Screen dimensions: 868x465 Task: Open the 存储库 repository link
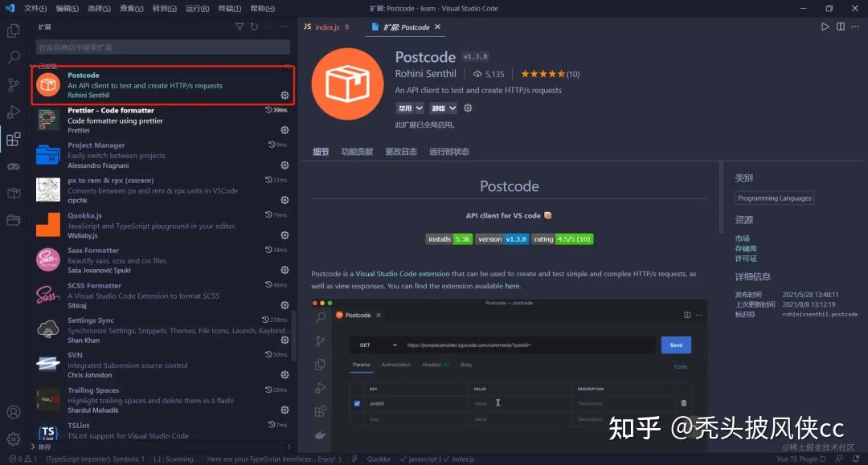(x=746, y=248)
